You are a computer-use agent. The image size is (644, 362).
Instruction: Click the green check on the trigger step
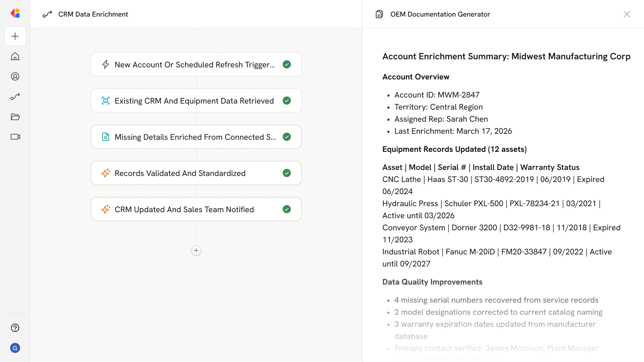pos(287,64)
